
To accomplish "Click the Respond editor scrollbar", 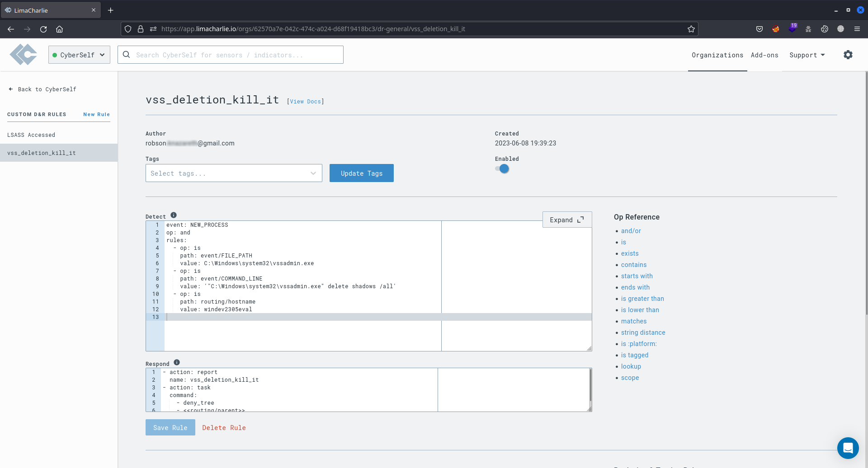I will click(x=590, y=385).
